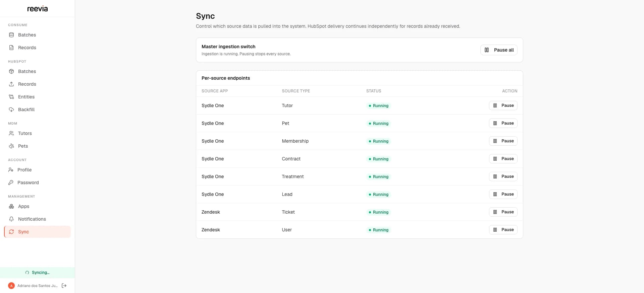Click the Notifications bell icon
This screenshot has height=293, width=644.
click(11, 219)
